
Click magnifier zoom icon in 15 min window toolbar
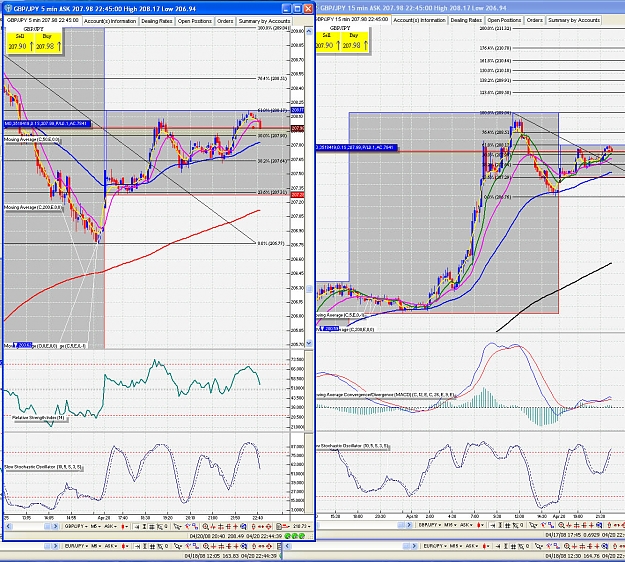tap(561, 525)
